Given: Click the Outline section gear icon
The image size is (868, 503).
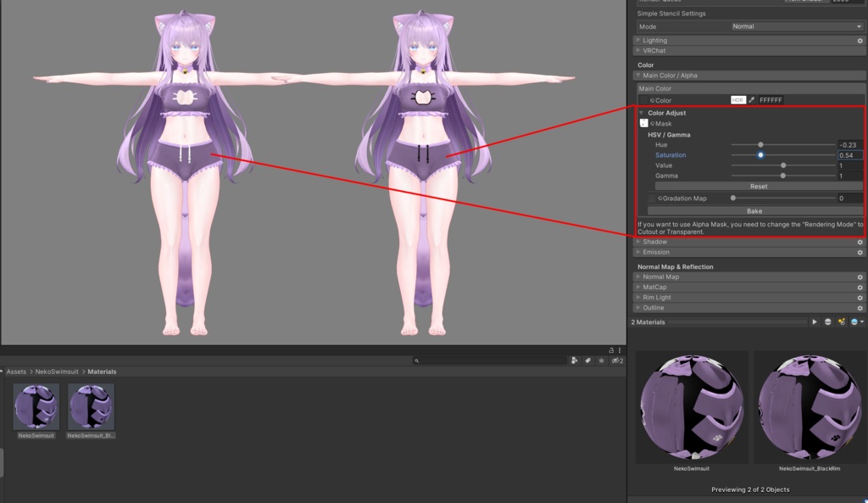Looking at the screenshot, I should point(860,307).
